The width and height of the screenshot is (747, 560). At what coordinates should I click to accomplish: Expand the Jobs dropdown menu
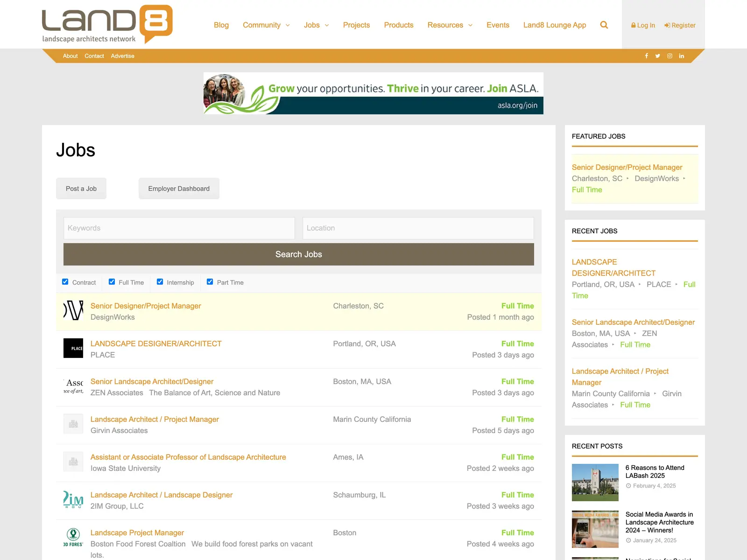point(316,25)
